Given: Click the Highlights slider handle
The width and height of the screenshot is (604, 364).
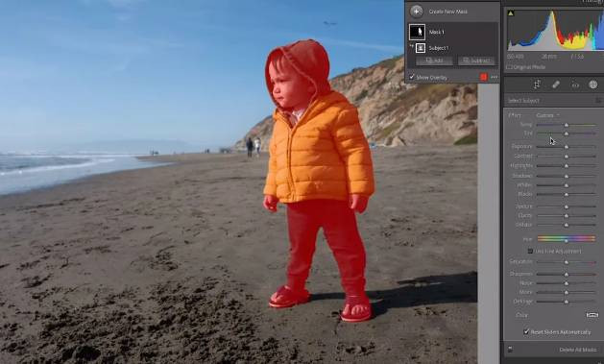Looking at the screenshot, I should [x=567, y=165].
